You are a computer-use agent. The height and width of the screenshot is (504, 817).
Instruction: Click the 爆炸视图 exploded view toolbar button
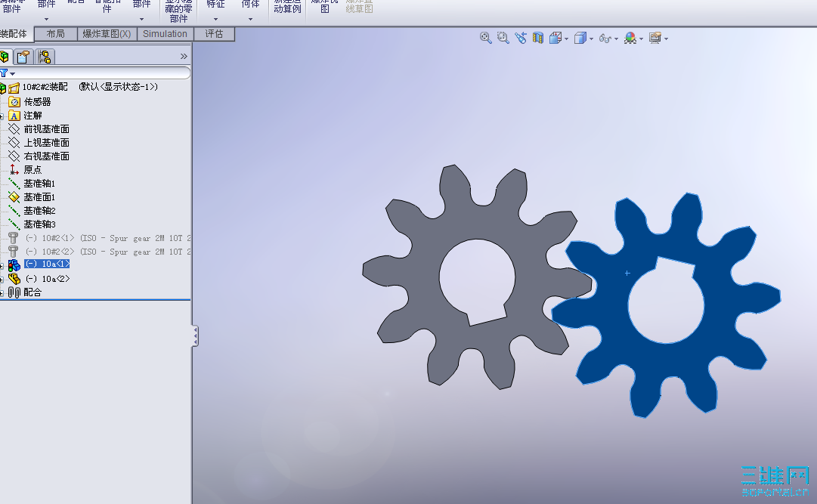(x=325, y=6)
